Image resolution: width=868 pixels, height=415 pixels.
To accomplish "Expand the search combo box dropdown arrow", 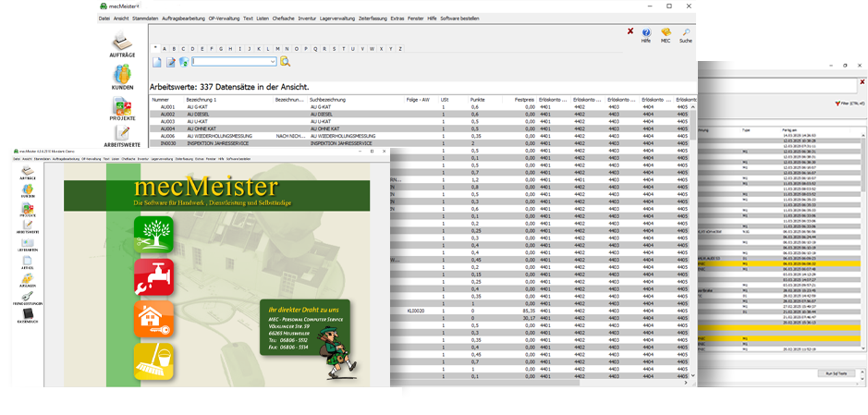I will pyautogui.click(x=273, y=62).
